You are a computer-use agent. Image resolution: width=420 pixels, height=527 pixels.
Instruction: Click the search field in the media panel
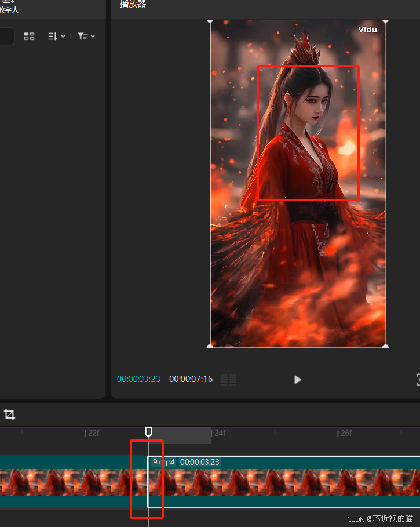7,37
